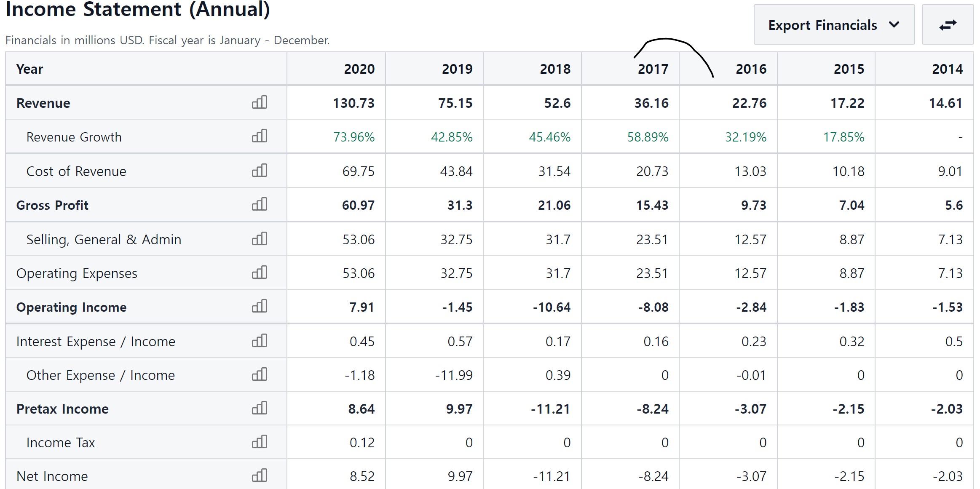Click gross profit value 15.43

[652, 205]
